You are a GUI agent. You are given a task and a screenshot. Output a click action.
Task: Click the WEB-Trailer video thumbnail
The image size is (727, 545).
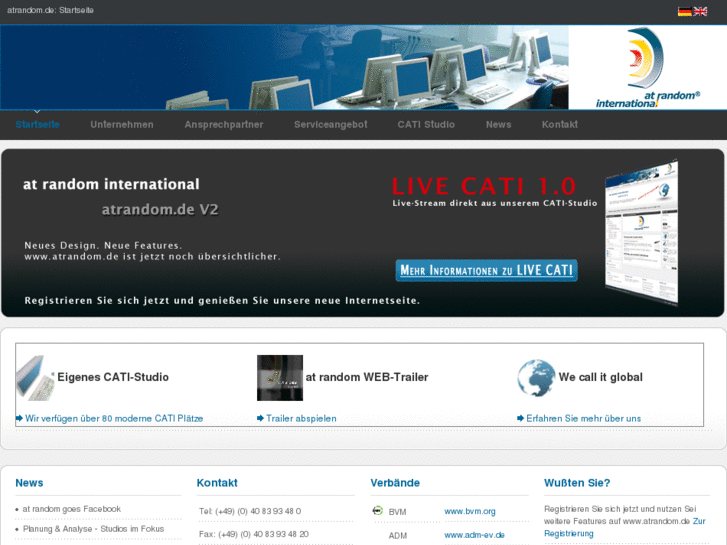[x=280, y=378]
